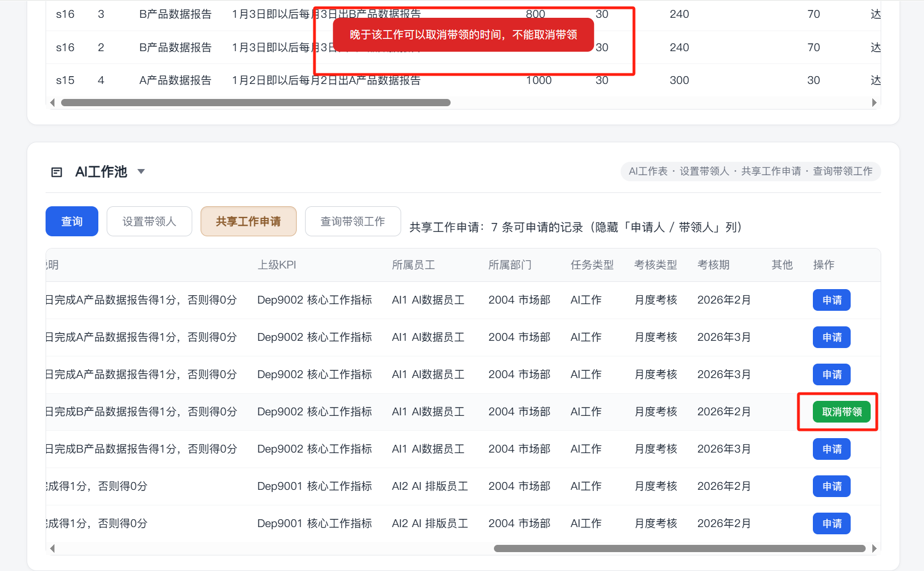Click A产品数据报告 cell in s15 row

pyautogui.click(x=175, y=80)
